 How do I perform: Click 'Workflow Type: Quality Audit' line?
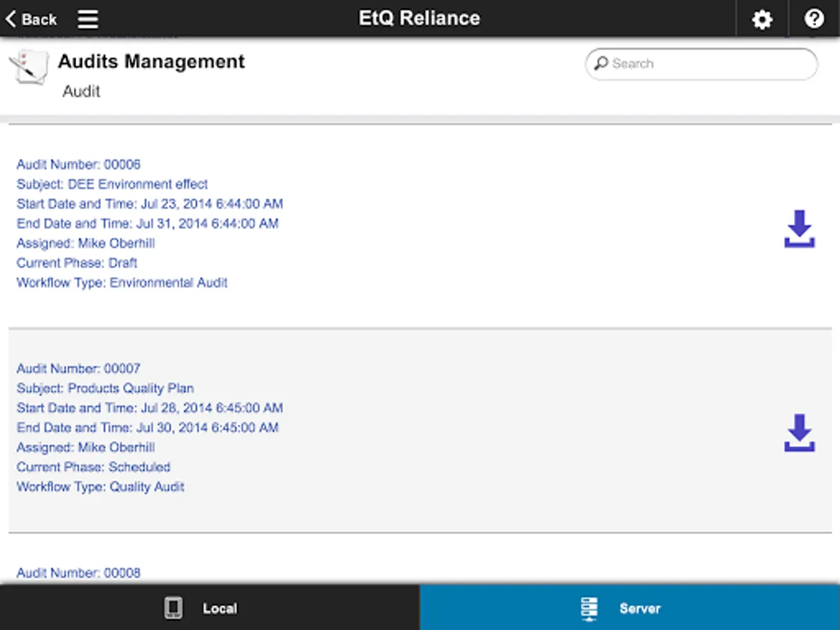[x=100, y=486]
